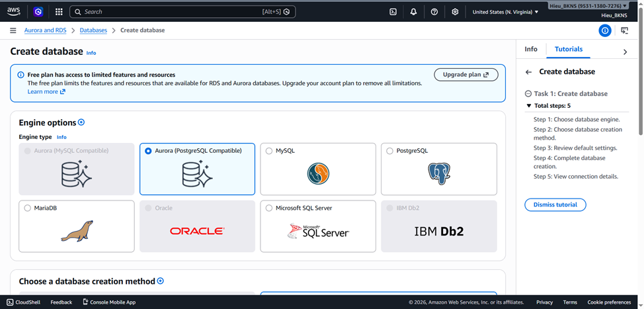Toggle the side navigation hamburger menu
The image size is (644, 309).
tap(13, 30)
